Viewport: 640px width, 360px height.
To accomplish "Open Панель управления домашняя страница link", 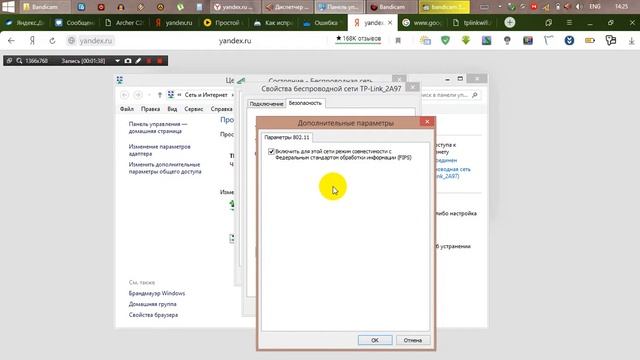I will pyautogui.click(x=157, y=127).
